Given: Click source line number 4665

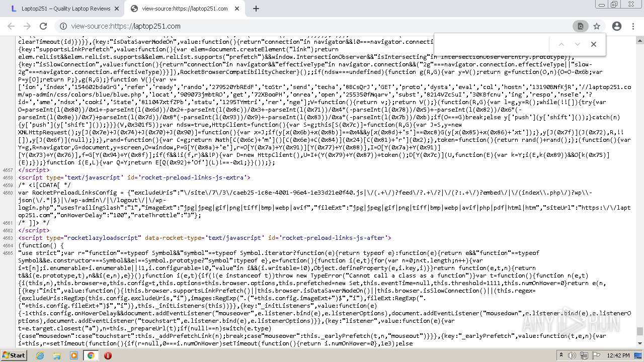Looking at the screenshot, I should (8, 253).
